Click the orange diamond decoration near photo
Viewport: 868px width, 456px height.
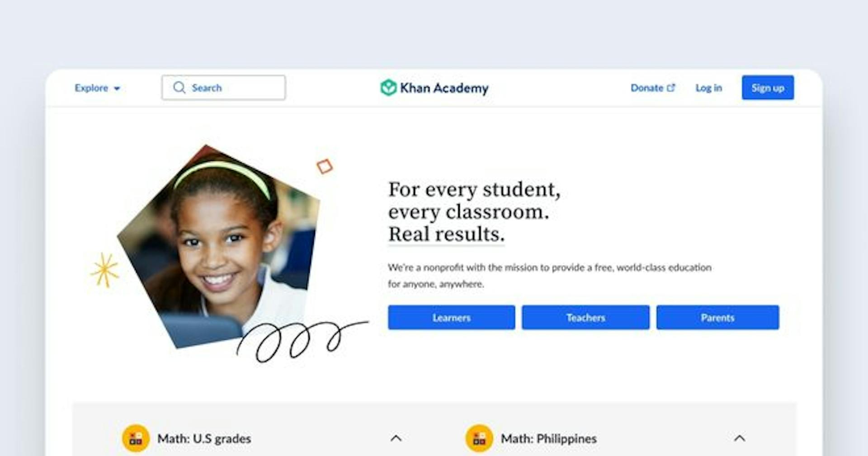(325, 166)
